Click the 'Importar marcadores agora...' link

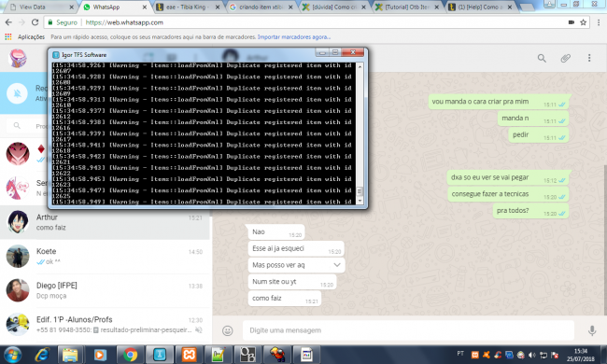pyautogui.click(x=294, y=37)
